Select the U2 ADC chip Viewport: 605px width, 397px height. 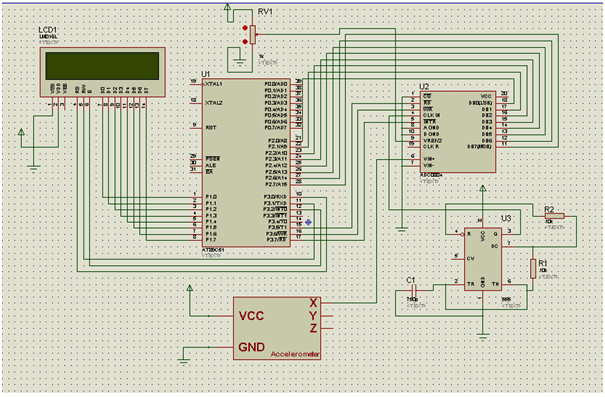tap(457, 132)
